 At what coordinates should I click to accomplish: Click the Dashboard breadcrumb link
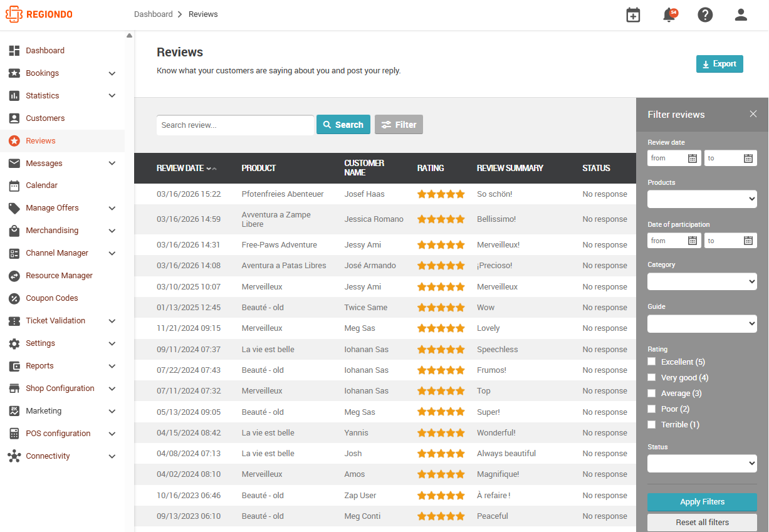pos(154,14)
